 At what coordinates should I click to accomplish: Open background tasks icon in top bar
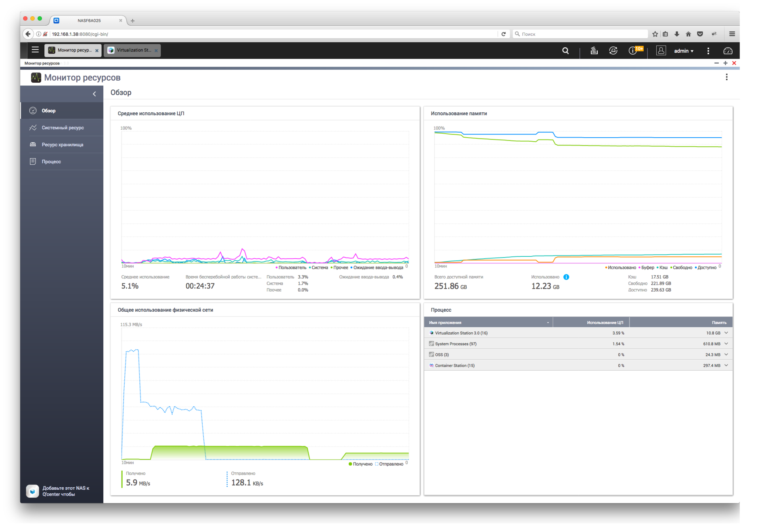594,51
